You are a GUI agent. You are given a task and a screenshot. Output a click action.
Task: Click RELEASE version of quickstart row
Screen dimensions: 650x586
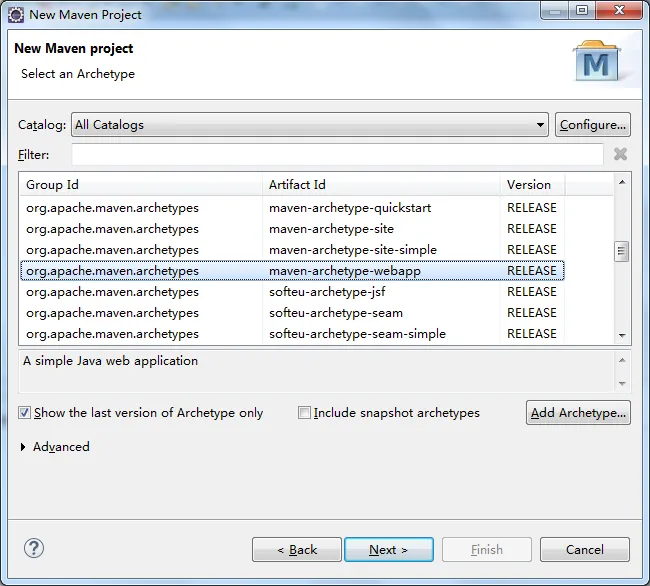click(x=532, y=208)
